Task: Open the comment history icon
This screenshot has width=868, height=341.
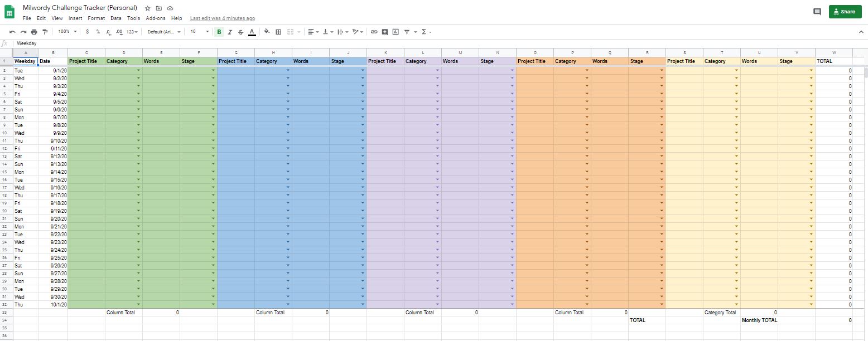Action: [817, 12]
